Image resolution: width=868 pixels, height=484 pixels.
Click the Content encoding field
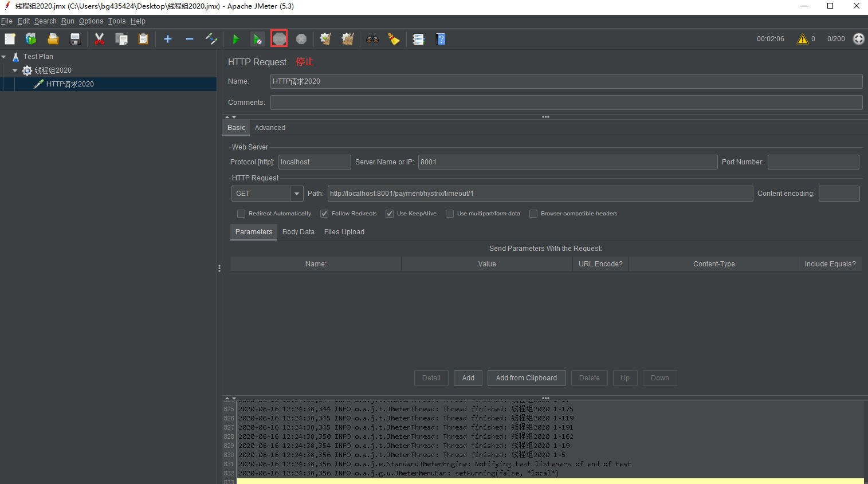click(x=839, y=194)
